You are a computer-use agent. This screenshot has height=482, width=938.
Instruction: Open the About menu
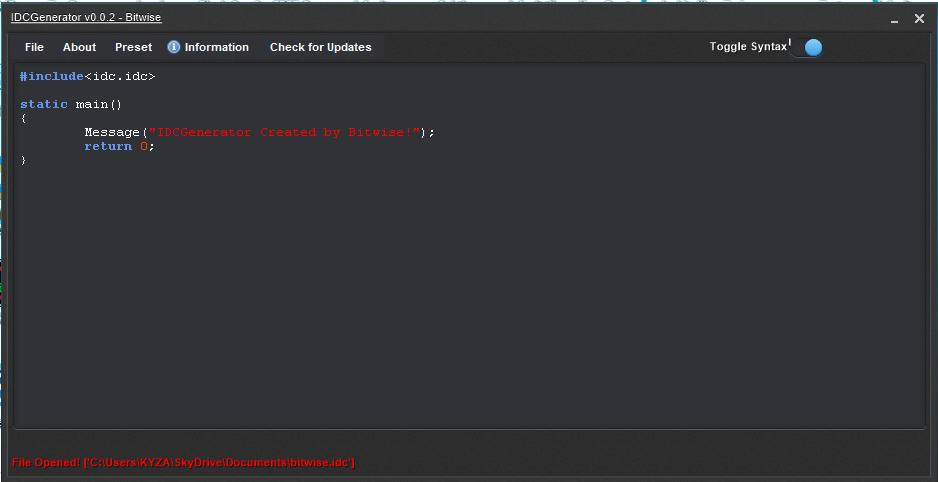[79, 47]
